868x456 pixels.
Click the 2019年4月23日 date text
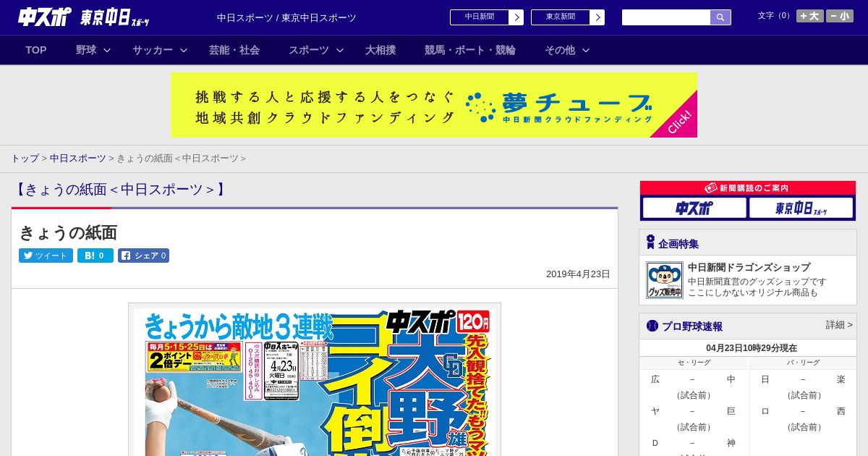pyautogui.click(x=578, y=274)
